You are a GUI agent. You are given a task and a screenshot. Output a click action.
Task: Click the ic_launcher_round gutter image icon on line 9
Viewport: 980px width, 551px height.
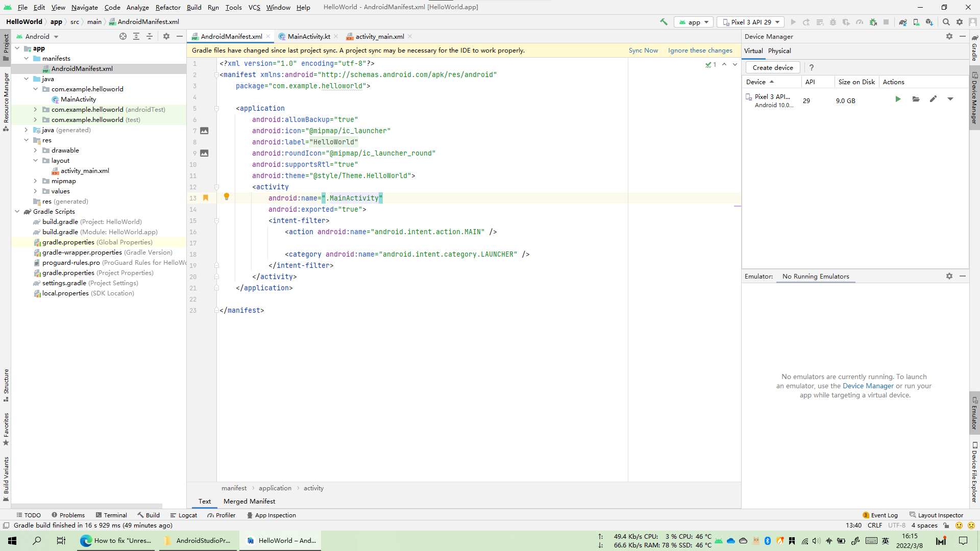click(204, 153)
